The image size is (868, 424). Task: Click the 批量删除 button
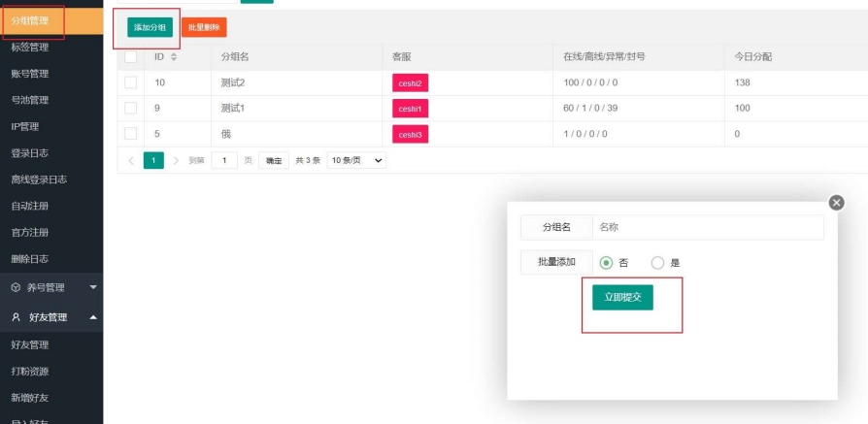pyautogui.click(x=204, y=27)
